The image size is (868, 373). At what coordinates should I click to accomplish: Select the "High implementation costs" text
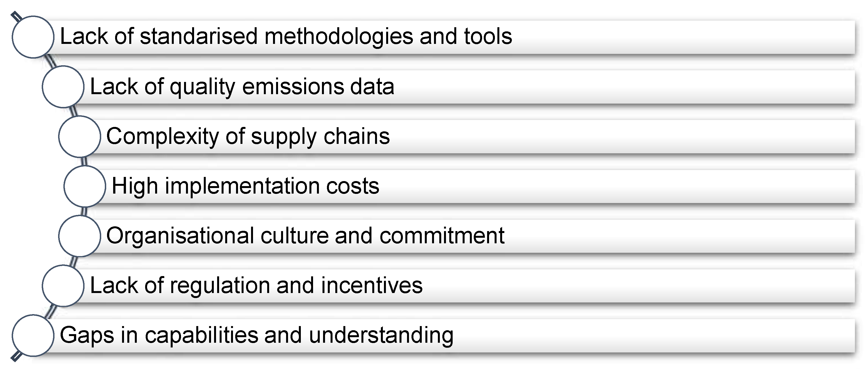245,186
